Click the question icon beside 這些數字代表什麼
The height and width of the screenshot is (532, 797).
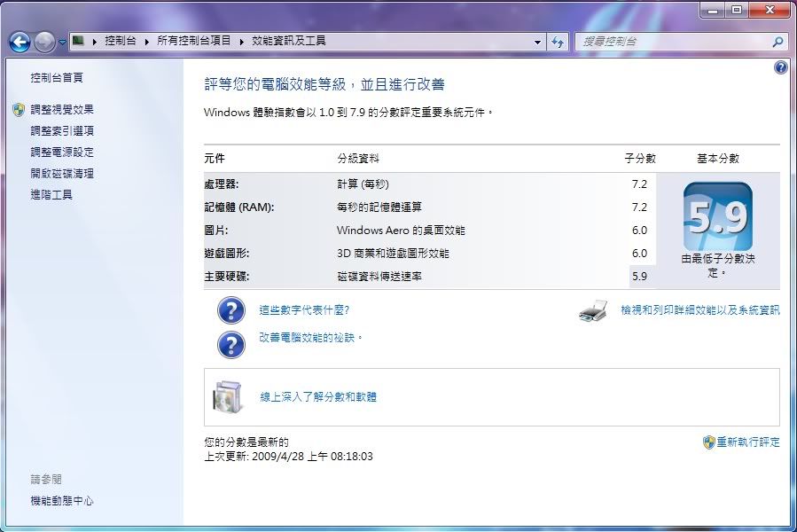click(231, 310)
